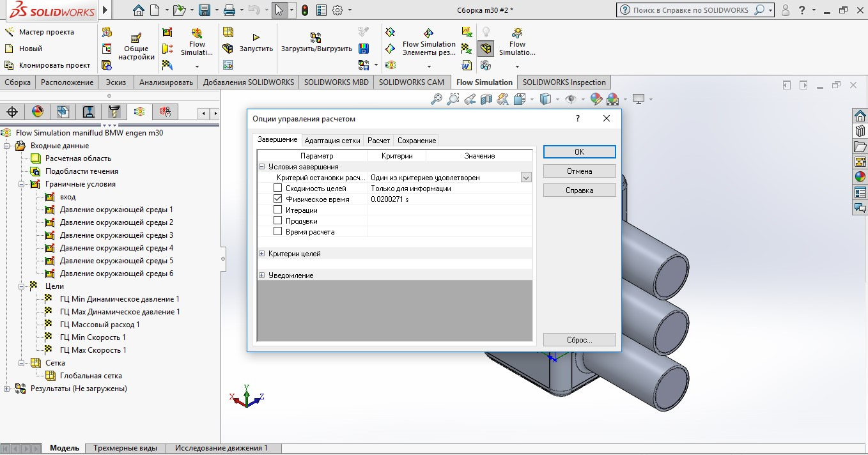Open File Explorer folder in task pane
This screenshot has height=455, width=868.
(x=860, y=146)
